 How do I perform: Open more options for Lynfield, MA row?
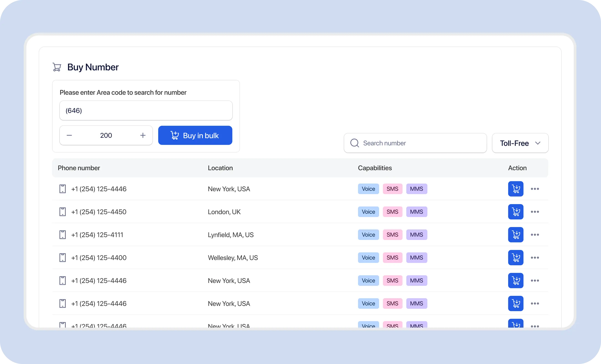tap(535, 235)
